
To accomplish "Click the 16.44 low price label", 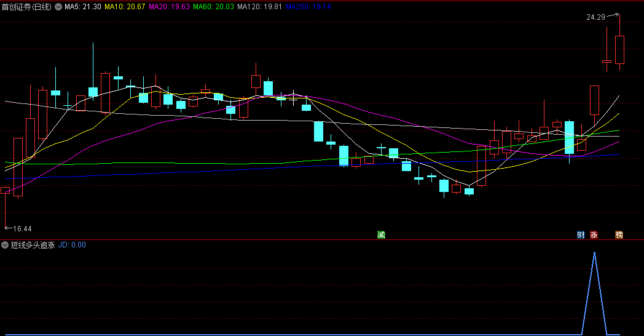I will click(x=22, y=229).
